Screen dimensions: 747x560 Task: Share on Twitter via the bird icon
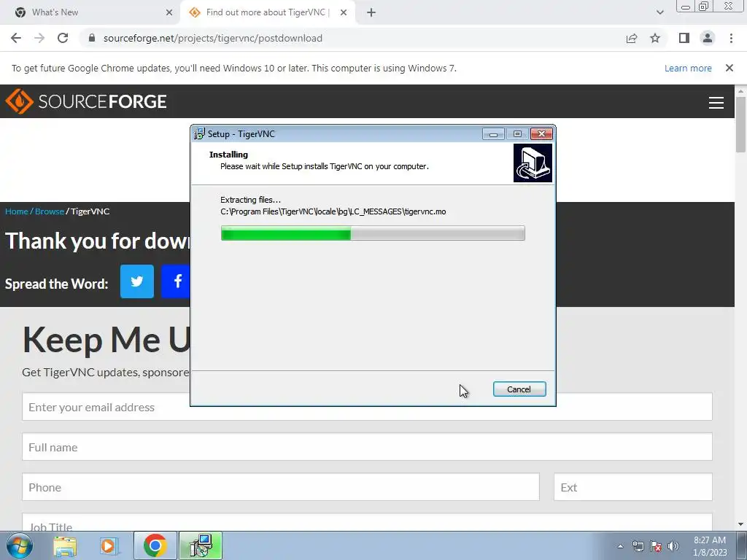136,281
